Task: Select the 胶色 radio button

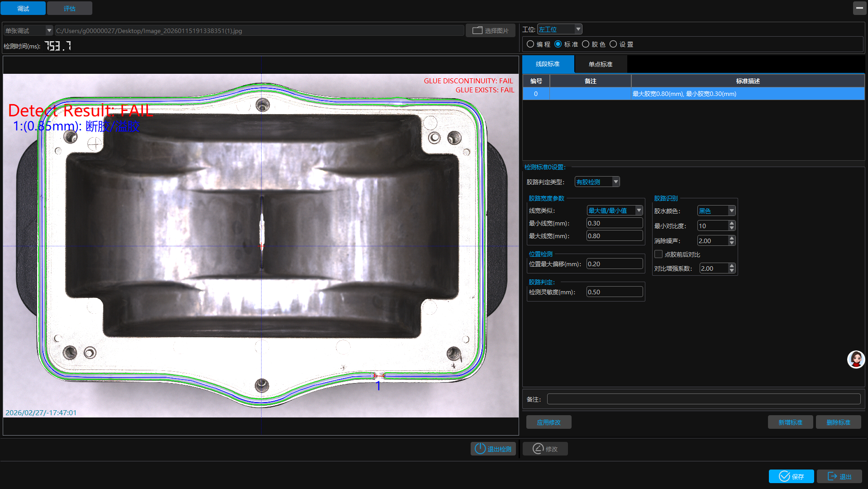Action: coord(586,44)
